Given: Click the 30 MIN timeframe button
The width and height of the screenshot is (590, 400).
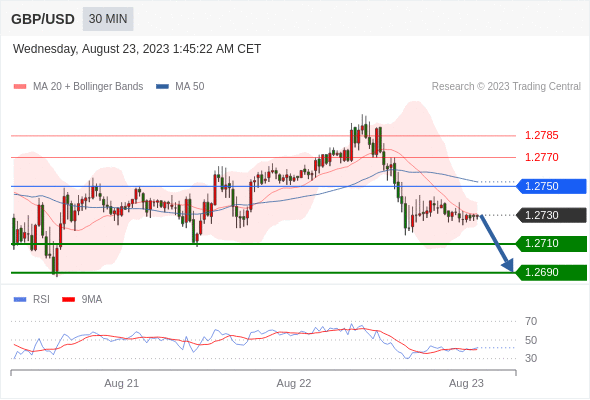Looking at the screenshot, I should (108, 19).
